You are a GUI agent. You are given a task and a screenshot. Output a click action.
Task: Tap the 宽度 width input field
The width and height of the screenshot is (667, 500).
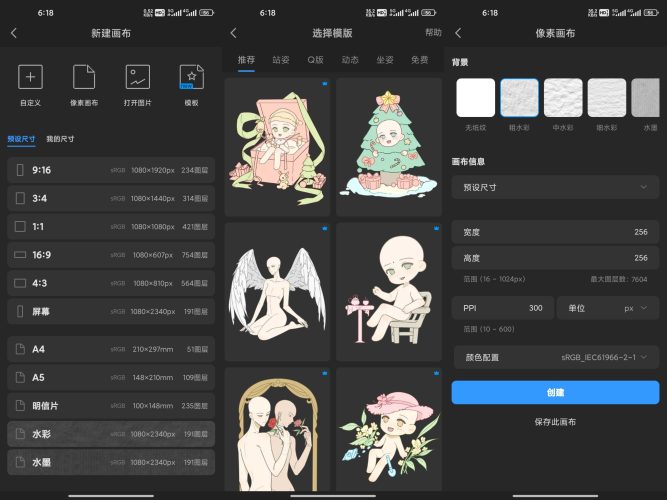555,232
